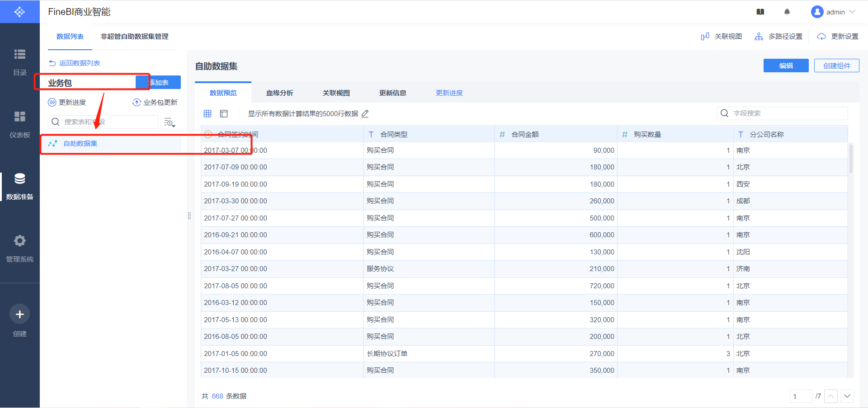The height and width of the screenshot is (408, 868).
Task: Switch to the 血缘分析 tab
Action: pos(279,93)
